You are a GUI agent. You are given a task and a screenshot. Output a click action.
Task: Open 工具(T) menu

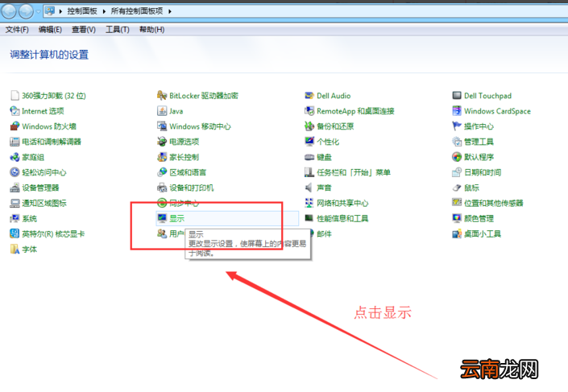pos(118,30)
